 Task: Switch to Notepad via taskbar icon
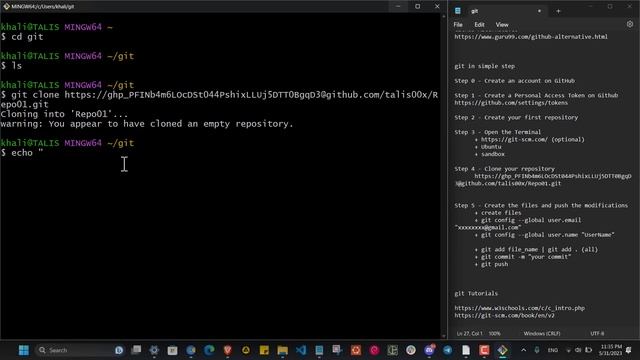[319, 350]
